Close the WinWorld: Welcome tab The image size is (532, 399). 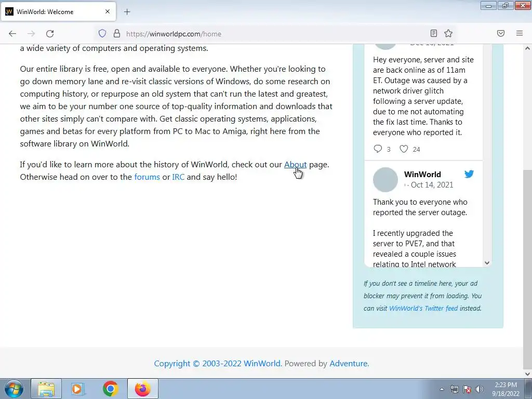click(x=108, y=11)
